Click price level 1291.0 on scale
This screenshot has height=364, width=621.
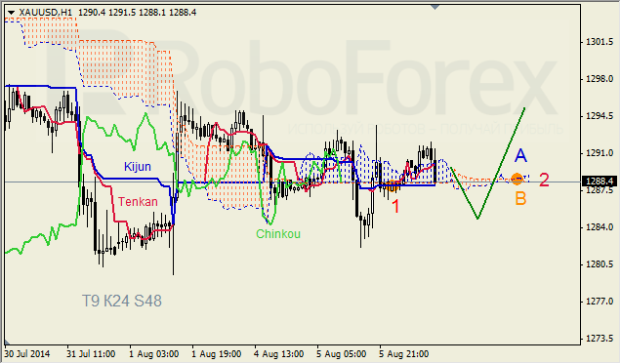point(600,153)
